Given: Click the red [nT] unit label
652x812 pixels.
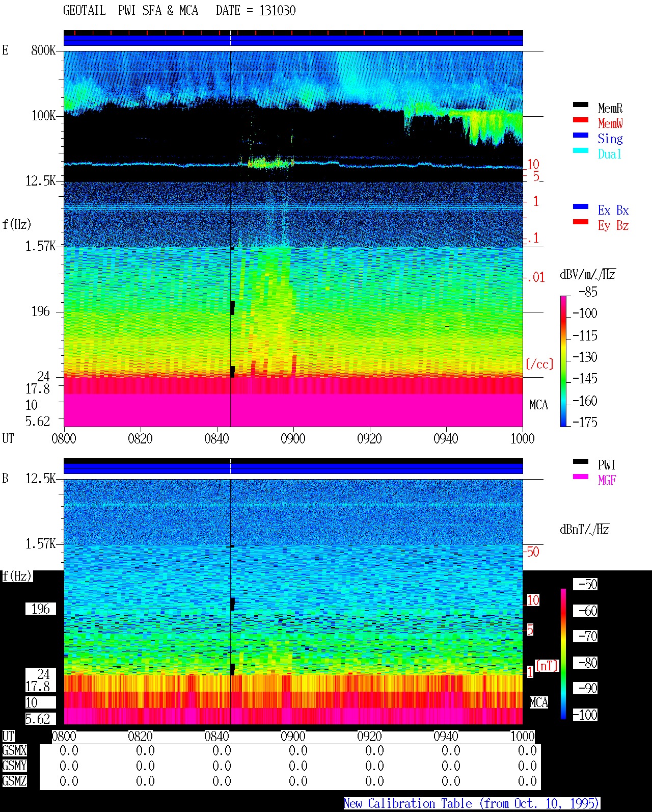Looking at the screenshot, I should click(547, 666).
